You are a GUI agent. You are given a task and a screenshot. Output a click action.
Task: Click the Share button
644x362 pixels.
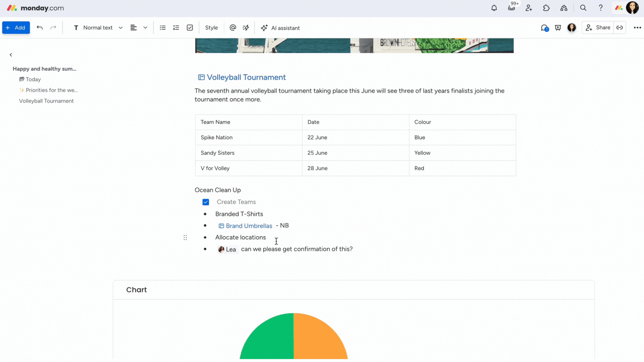coord(598,28)
